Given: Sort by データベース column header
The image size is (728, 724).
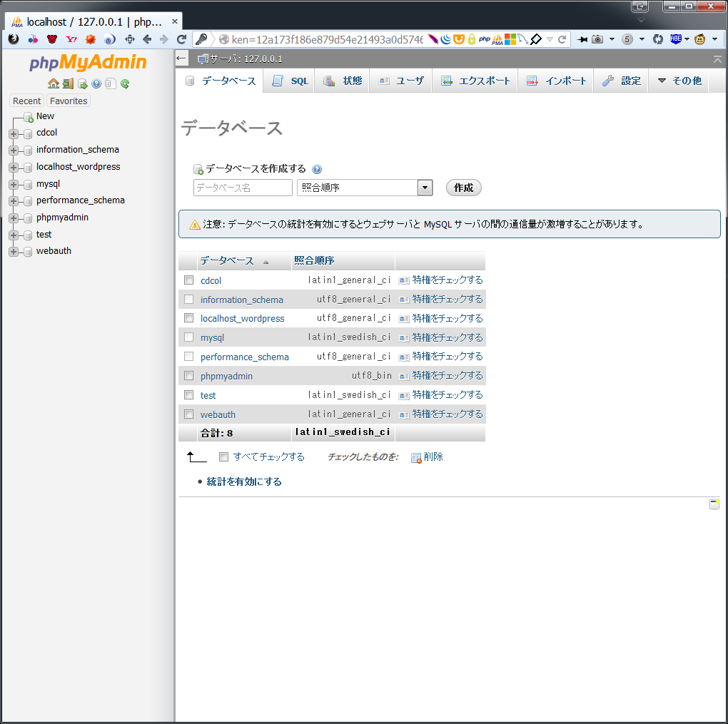Looking at the screenshot, I should click(x=227, y=261).
